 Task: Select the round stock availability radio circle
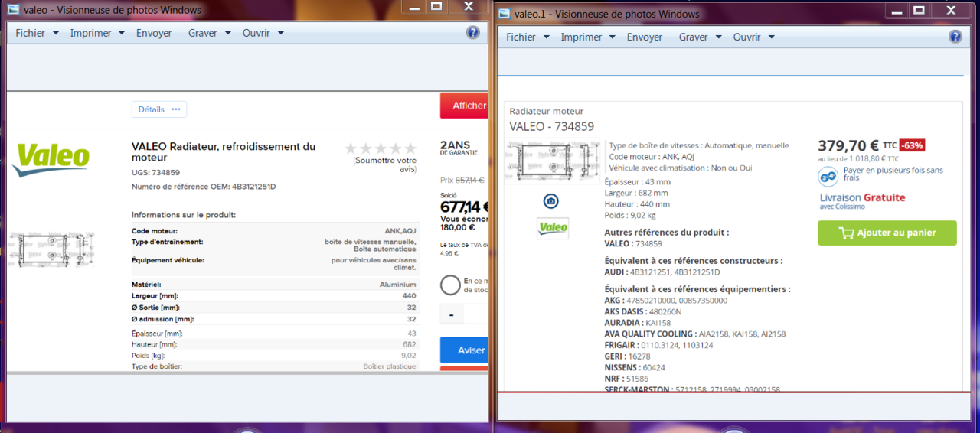(450, 285)
